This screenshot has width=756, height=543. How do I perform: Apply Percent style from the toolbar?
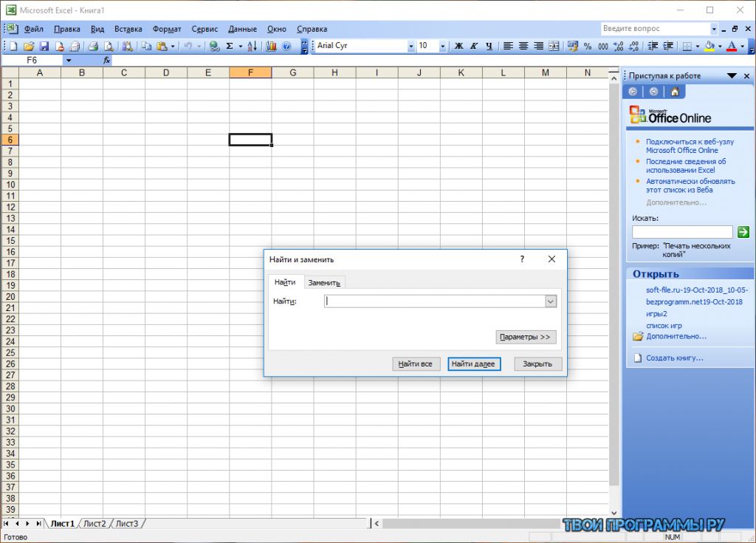[587, 47]
